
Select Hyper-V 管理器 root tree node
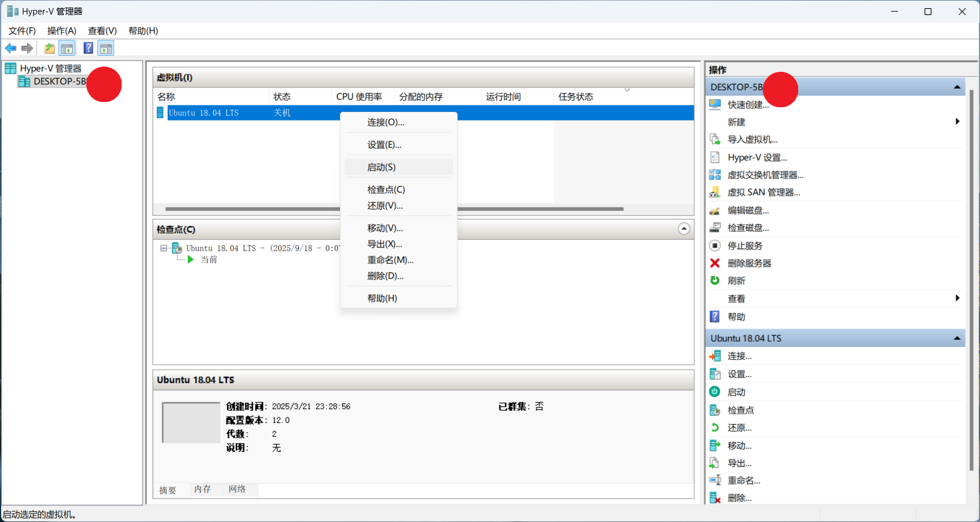click(x=51, y=68)
